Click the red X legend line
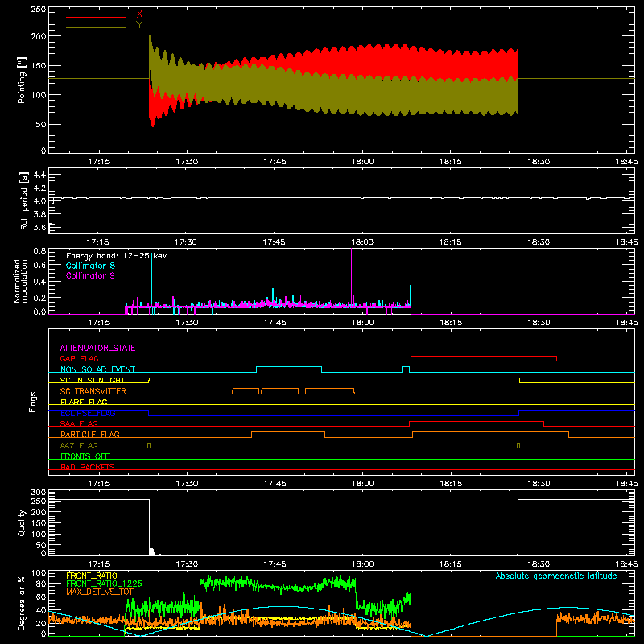The image size is (644, 644). pyautogui.click(x=96, y=17)
